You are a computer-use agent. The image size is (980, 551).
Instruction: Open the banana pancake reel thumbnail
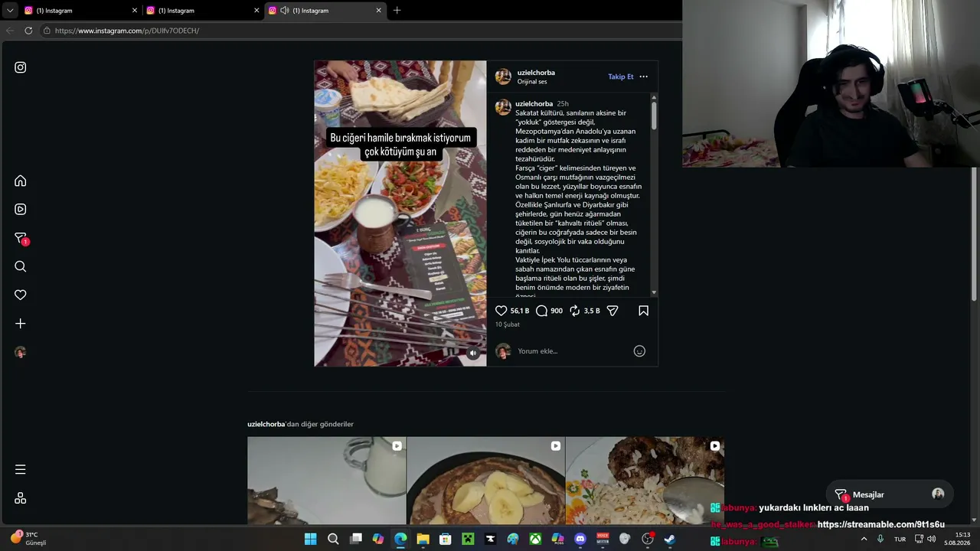click(486, 481)
